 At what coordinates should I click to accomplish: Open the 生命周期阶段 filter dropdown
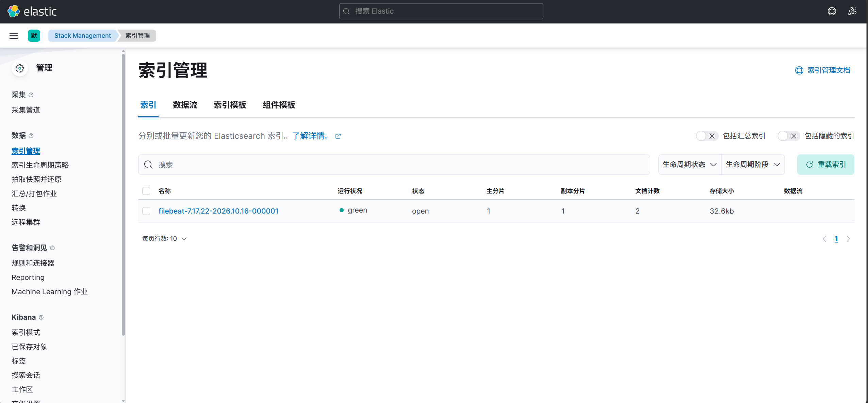click(x=753, y=165)
